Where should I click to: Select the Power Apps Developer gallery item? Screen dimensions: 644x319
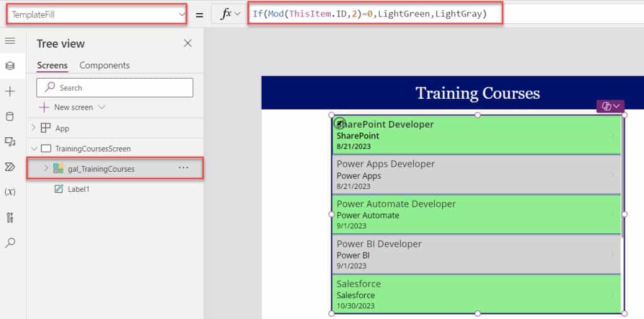tap(477, 175)
